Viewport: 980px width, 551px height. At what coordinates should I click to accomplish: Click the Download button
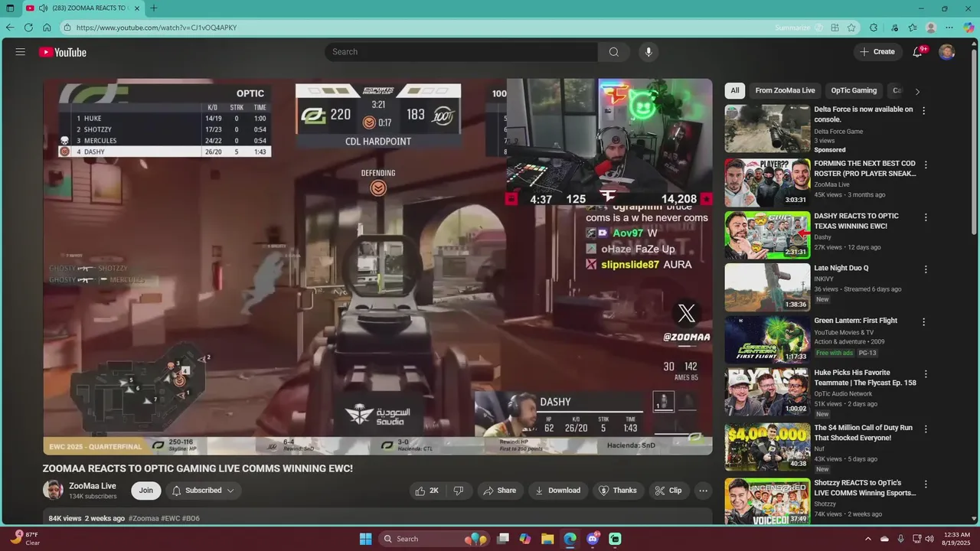pos(557,491)
